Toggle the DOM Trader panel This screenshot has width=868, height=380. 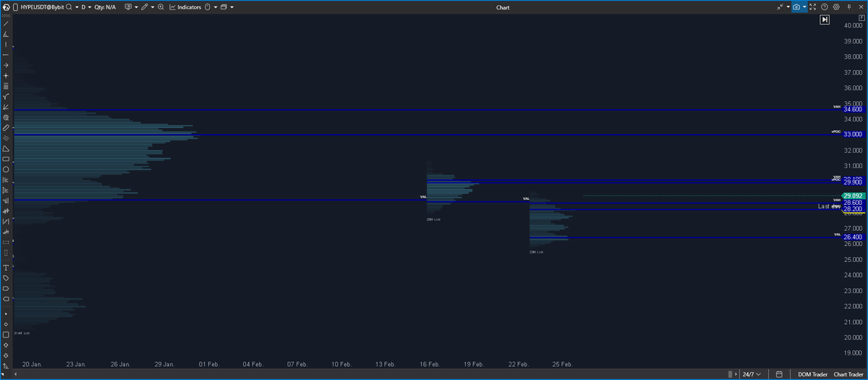coord(812,374)
